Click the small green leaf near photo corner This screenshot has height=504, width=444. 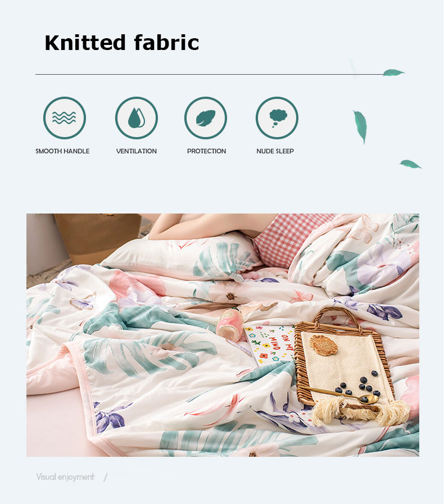[x=411, y=164]
